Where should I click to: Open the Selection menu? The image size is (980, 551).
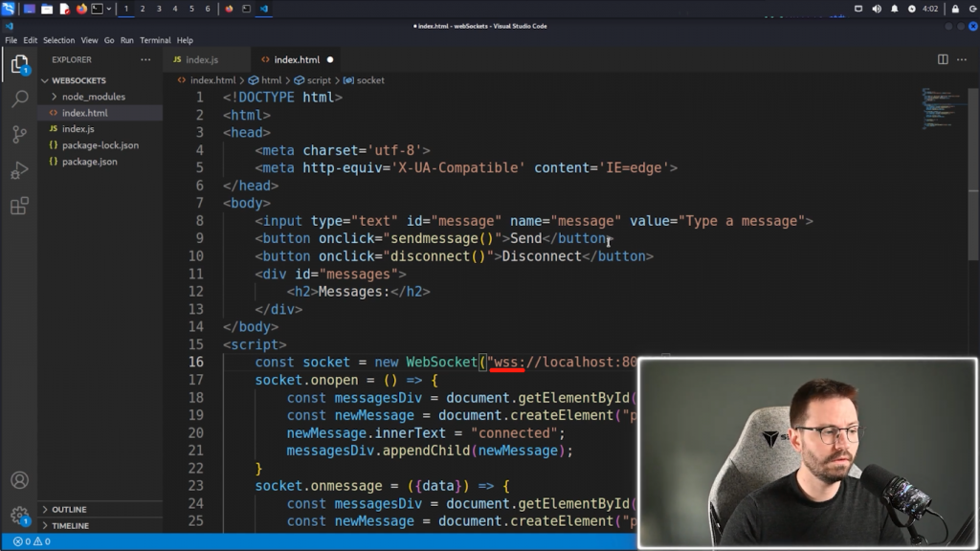point(58,40)
